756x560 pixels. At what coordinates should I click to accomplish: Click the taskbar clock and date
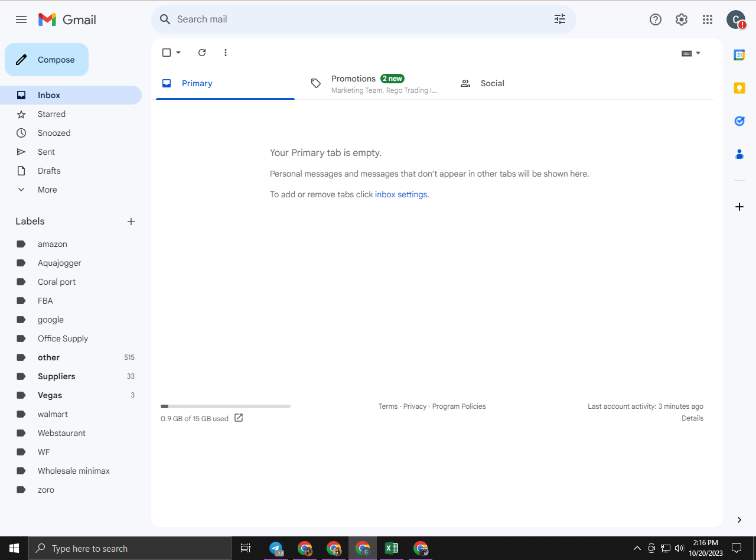point(705,548)
